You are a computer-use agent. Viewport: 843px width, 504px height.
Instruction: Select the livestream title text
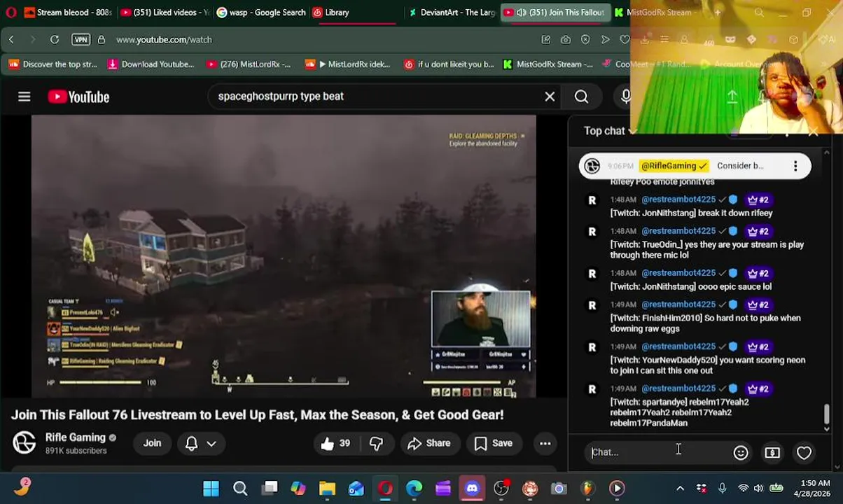[257, 415]
